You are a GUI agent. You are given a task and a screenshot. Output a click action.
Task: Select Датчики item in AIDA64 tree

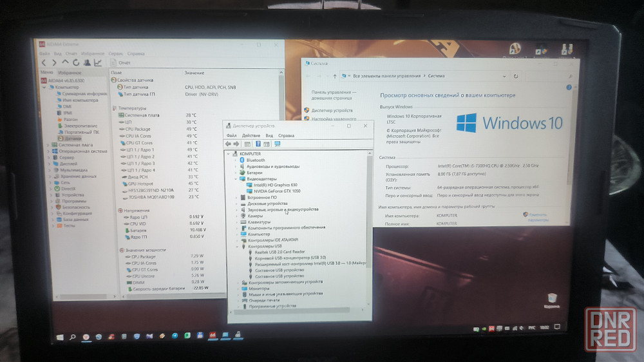point(70,138)
